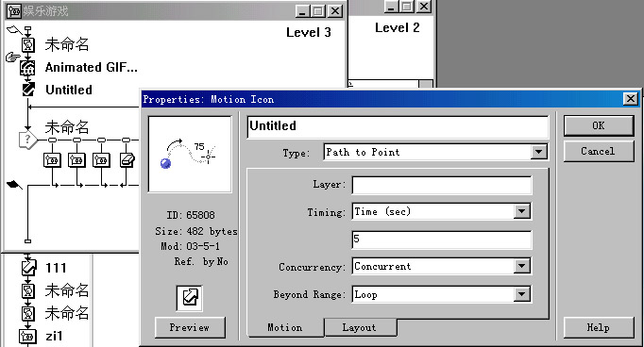The width and height of the screenshot is (644, 347).
Task: Open the Timing dropdown showing Time (sec)
Action: [521, 211]
